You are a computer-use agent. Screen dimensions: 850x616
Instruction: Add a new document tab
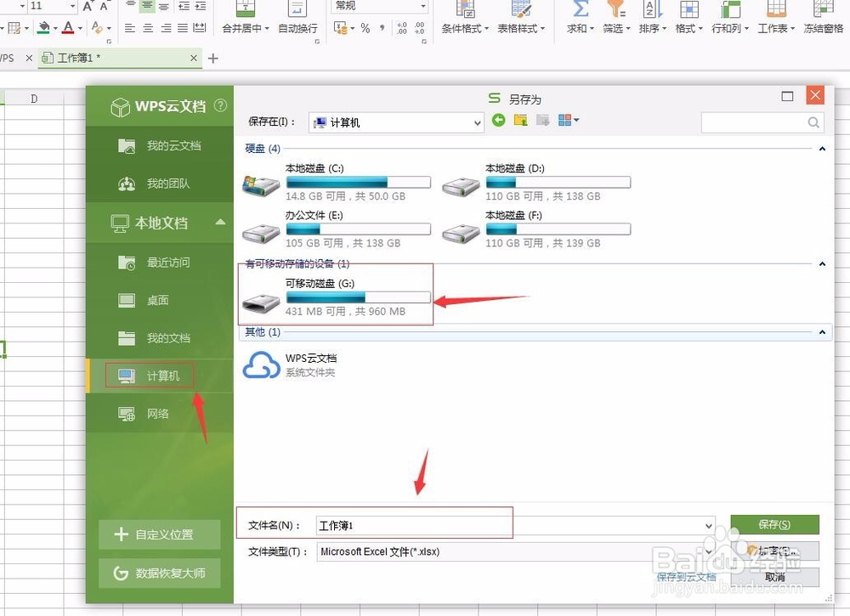click(x=213, y=59)
